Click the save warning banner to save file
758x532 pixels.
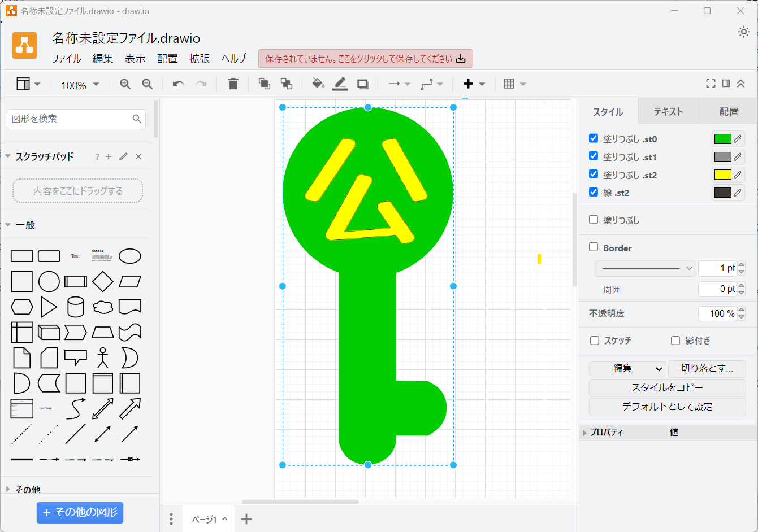point(365,58)
